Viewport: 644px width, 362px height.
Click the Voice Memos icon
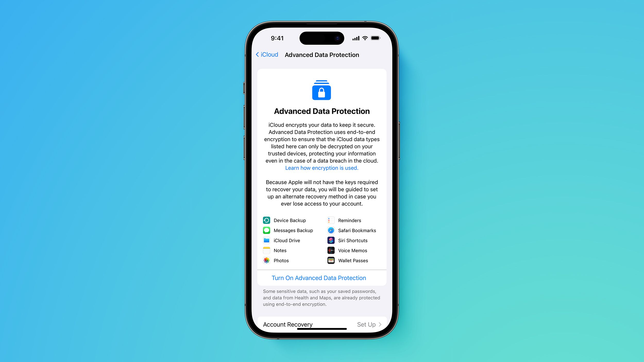(x=331, y=250)
